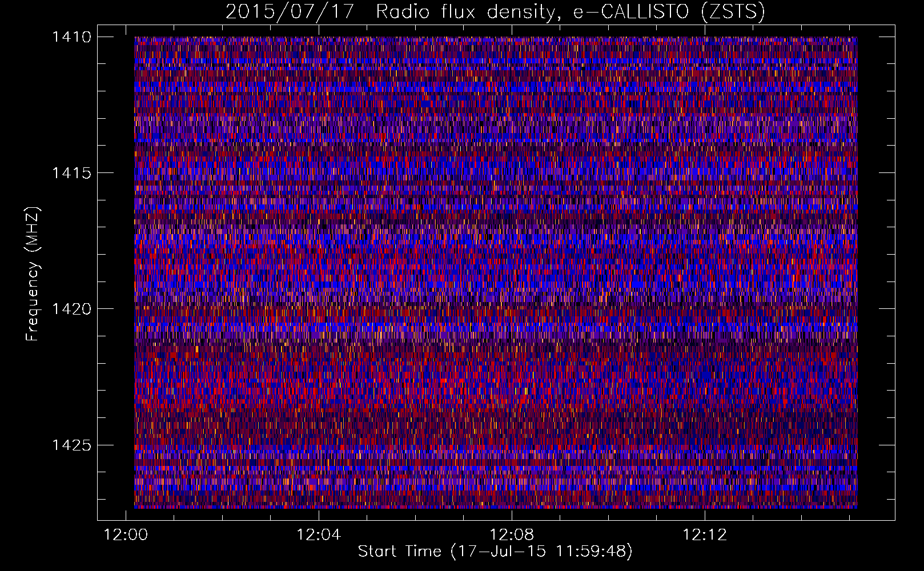Viewport: 924px width, 571px height.
Task: Click the 'Start Time (17-Jul-15 11:59:48)' x-axis label
Action: pyautogui.click(x=495, y=552)
